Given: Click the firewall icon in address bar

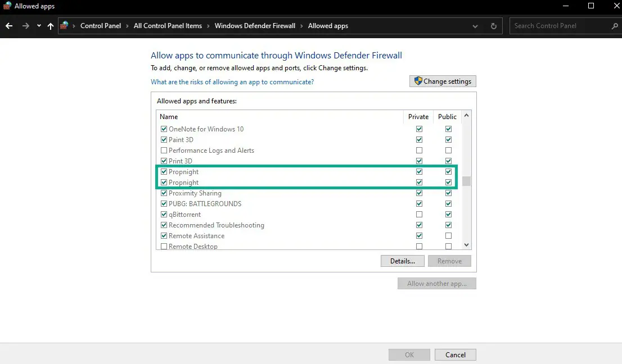Looking at the screenshot, I should (64, 25).
